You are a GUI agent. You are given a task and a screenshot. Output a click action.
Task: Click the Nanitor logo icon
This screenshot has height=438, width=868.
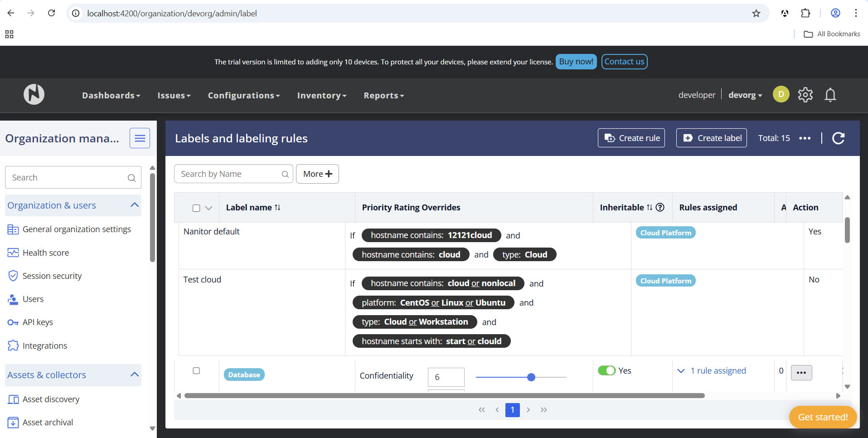click(x=34, y=94)
